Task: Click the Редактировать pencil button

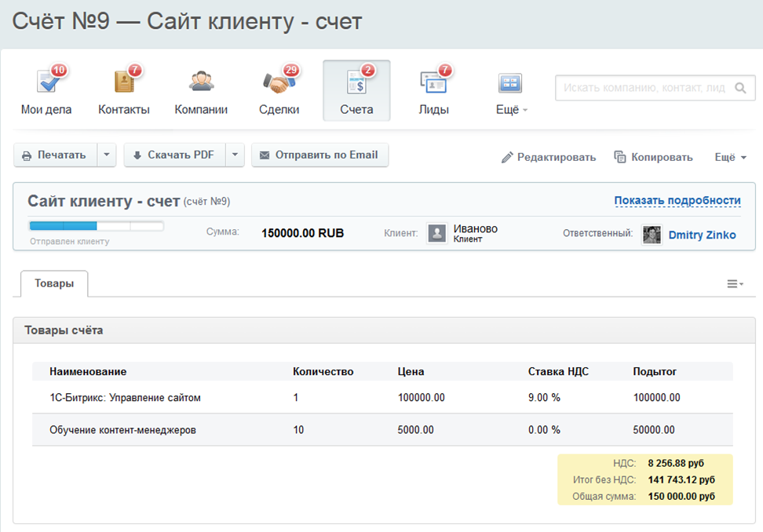Action: pos(549,157)
